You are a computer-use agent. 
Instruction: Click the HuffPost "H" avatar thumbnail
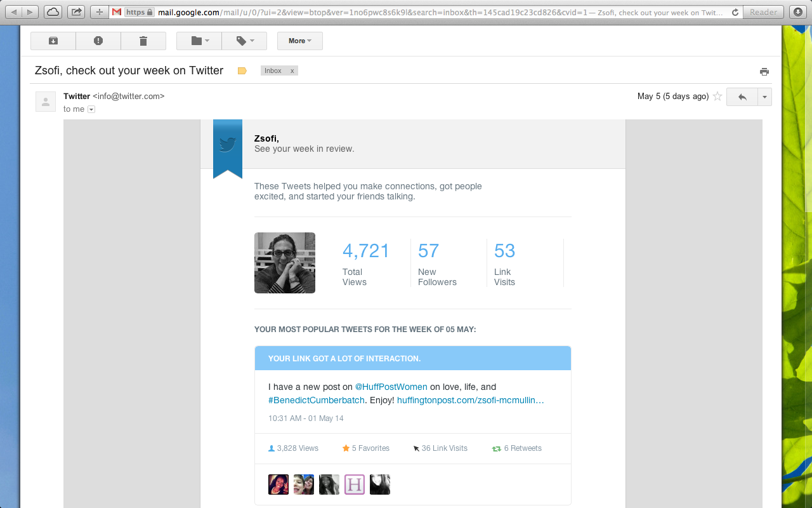coord(355,485)
